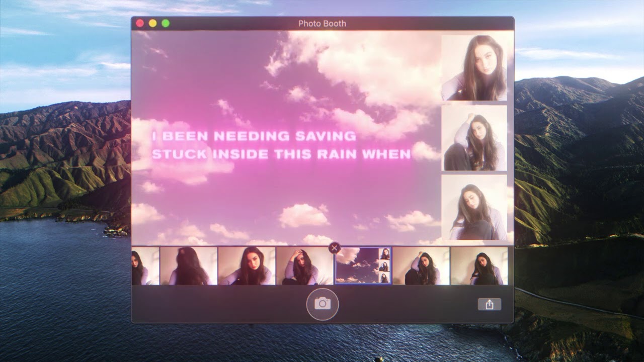The width and height of the screenshot is (644, 362).
Task: Select thumbnail with hair covering the face
Action: pyautogui.click(x=189, y=266)
